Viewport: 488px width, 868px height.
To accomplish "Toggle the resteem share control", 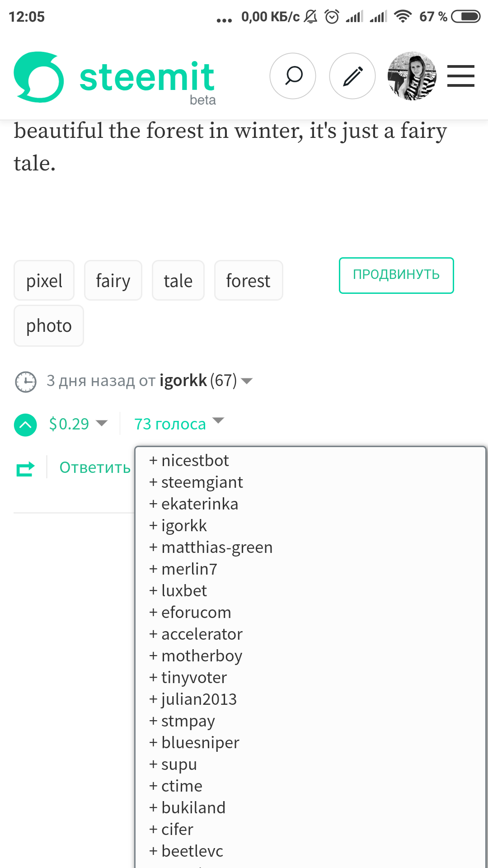I will (25, 467).
